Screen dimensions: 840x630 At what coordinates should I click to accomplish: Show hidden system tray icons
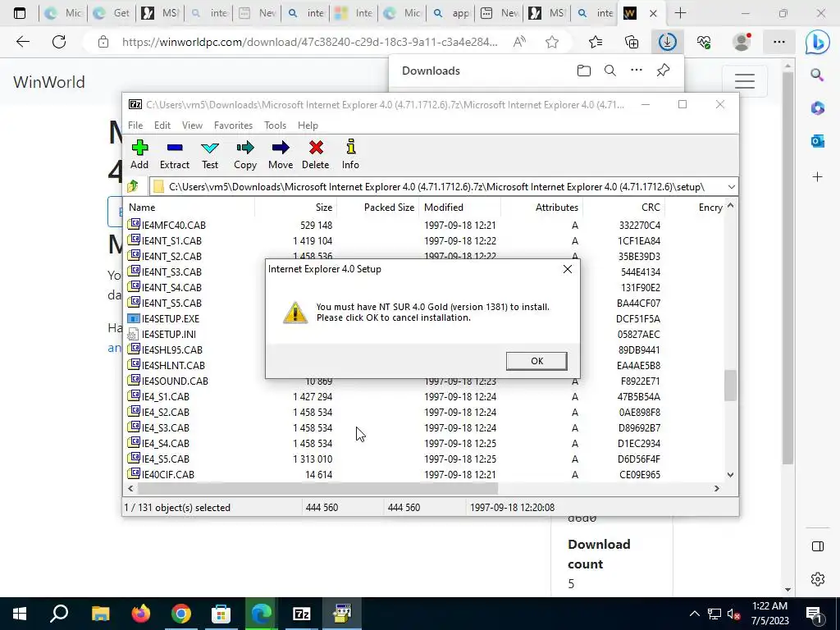[x=694, y=614]
